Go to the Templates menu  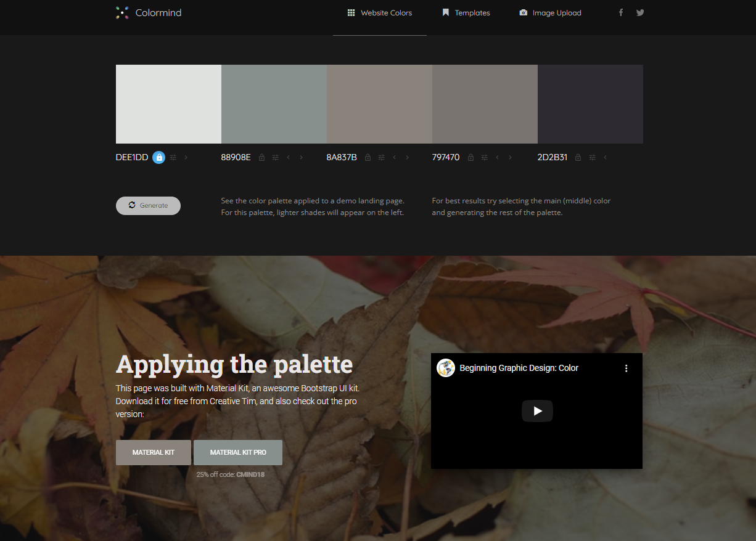pos(466,13)
